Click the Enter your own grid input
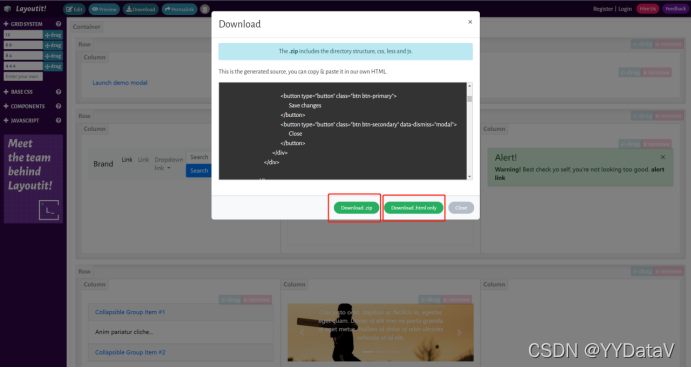The height and width of the screenshot is (368, 691). [x=23, y=77]
